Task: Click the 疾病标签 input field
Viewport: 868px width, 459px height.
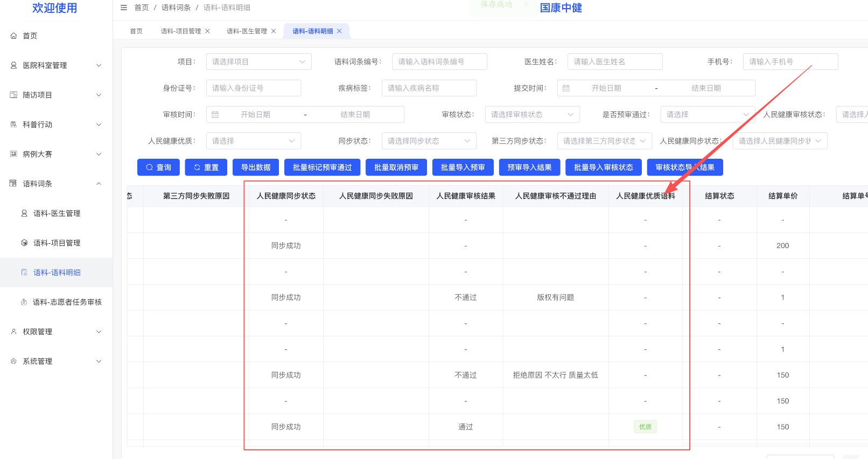Action: pyautogui.click(x=429, y=88)
